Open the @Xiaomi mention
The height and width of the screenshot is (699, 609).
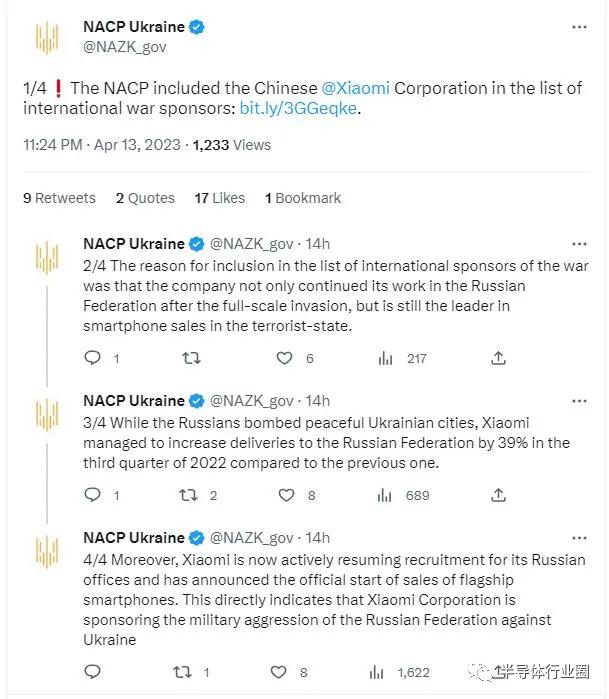click(355, 88)
